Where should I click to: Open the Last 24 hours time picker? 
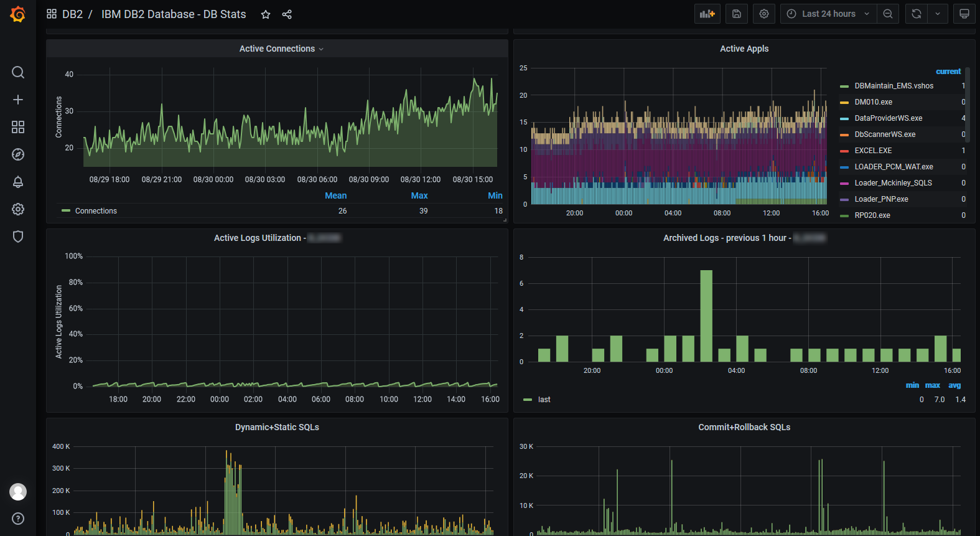click(x=829, y=14)
